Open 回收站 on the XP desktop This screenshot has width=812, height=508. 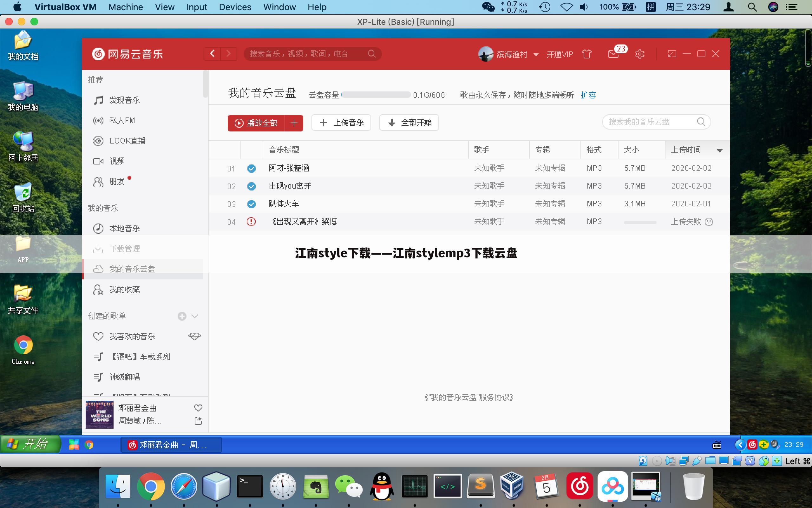point(23,197)
